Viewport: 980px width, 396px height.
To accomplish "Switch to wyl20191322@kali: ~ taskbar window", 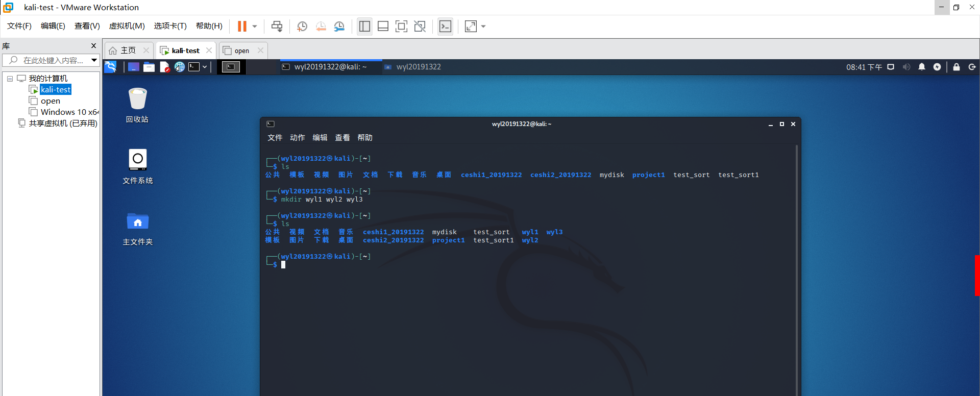I will pyautogui.click(x=331, y=67).
